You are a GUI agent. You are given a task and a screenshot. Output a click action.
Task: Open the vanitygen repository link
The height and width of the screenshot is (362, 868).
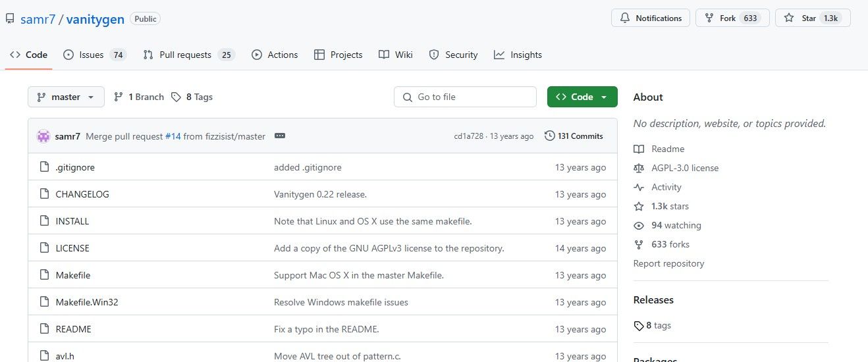[x=95, y=19]
